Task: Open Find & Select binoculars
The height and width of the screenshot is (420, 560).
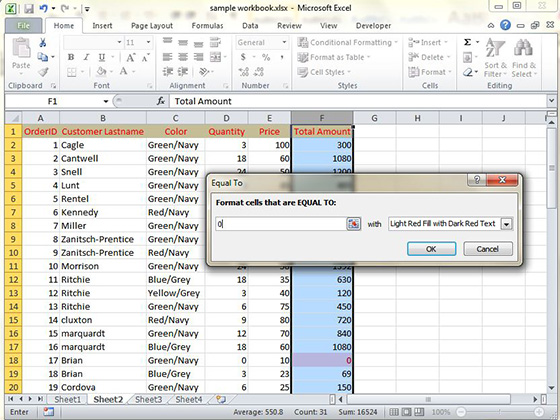Action: [x=524, y=58]
